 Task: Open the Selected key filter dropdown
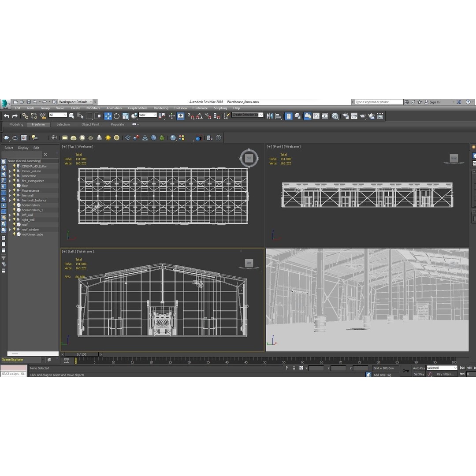442,368
